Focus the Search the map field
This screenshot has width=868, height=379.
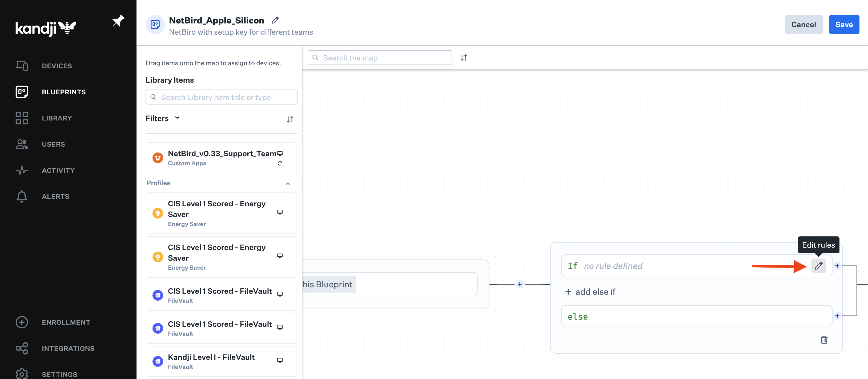(380, 58)
